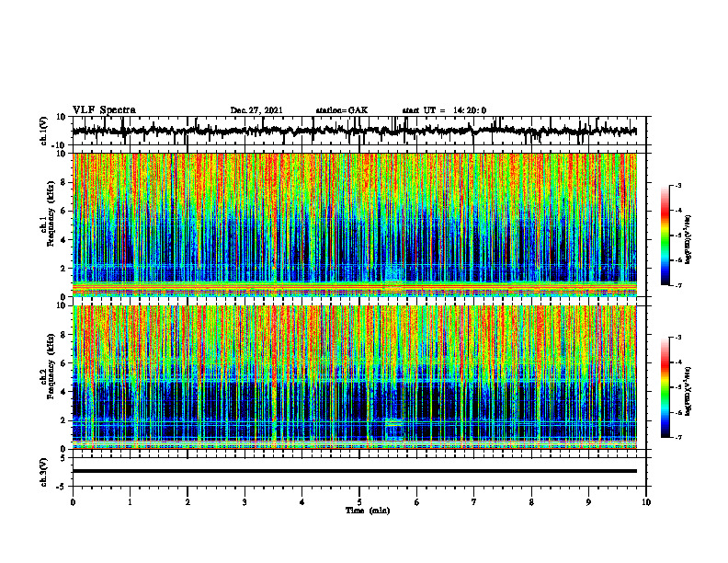Click the ch.3 flat black trace line

tap(355, 471)
